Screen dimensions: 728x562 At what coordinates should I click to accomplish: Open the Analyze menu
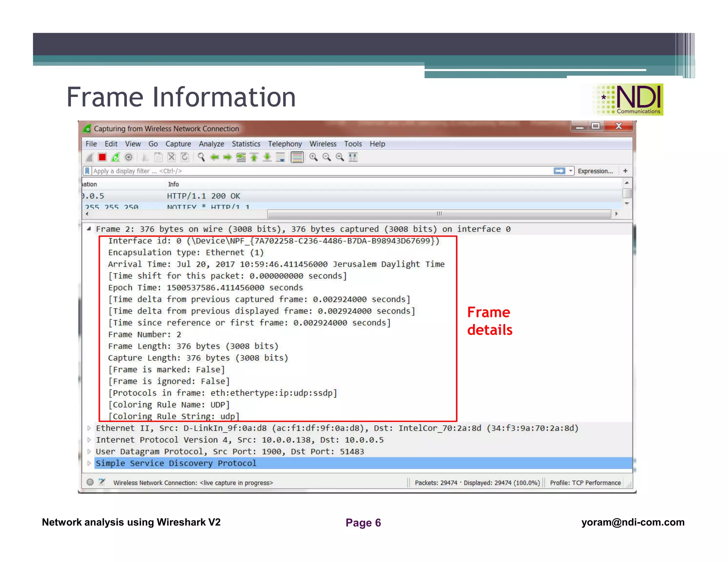pyautogui.click(x=211, y=144)
